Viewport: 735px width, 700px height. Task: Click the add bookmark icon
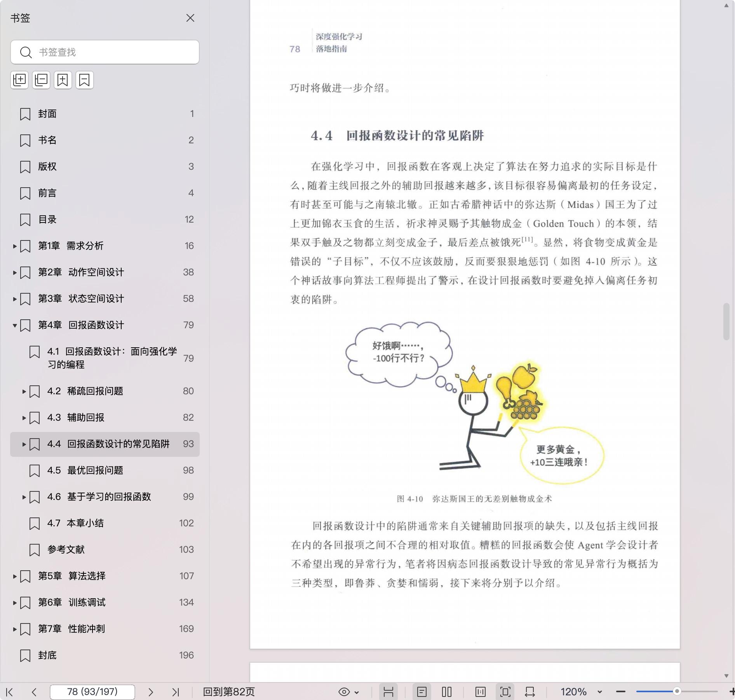pyautogui.click(x=63, y=80)
